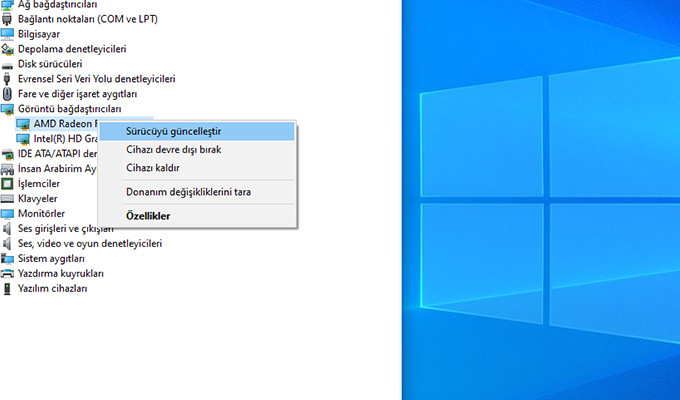Select the 'Sistem aygıtları' category
Image resolution: width=680 pixels, height=400 pixels.
[51, 259]
